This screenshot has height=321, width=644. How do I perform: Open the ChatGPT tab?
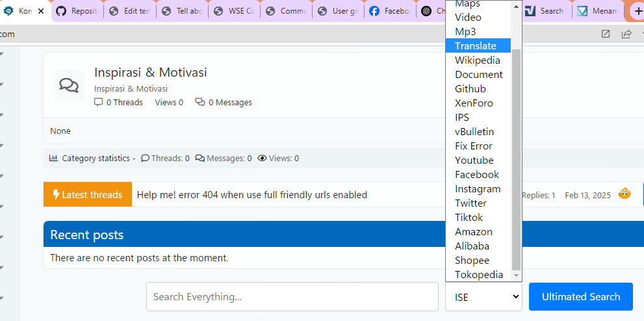point(431,11)
